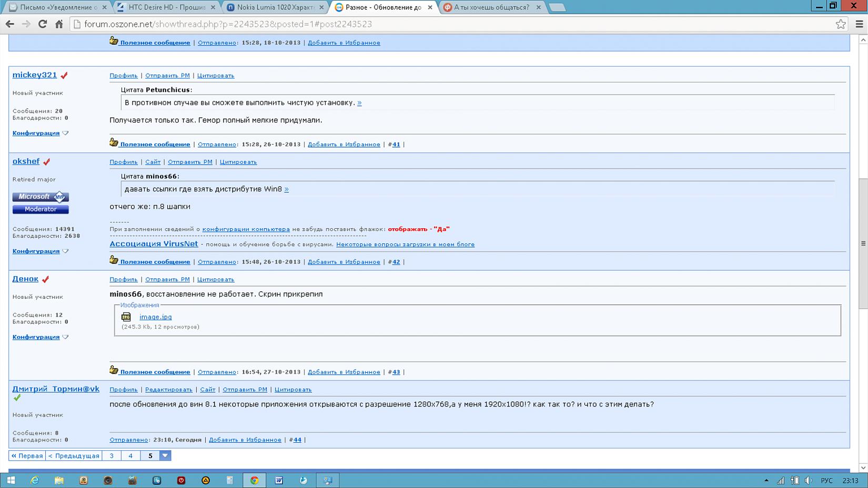Screen dimensions: 868x488
Task: Open mickey321's user profile name link
Action: pyautogui.click(x=35, y=75)
